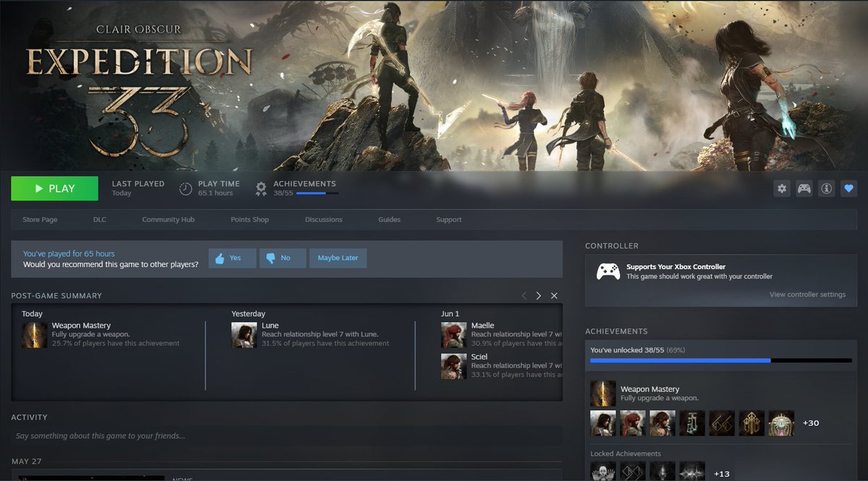Open the Points Shop tab

250,219
